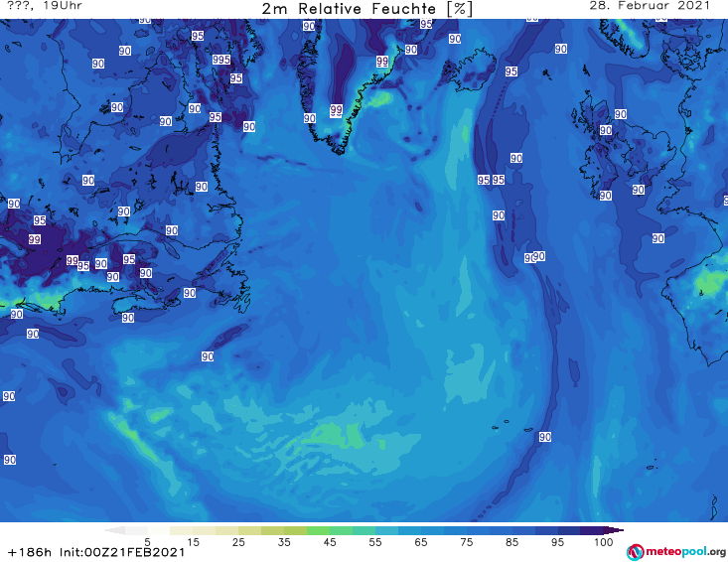Pick the bright green swatch left of legend value 45
This screenshot has height=562, width=728.
318,530
